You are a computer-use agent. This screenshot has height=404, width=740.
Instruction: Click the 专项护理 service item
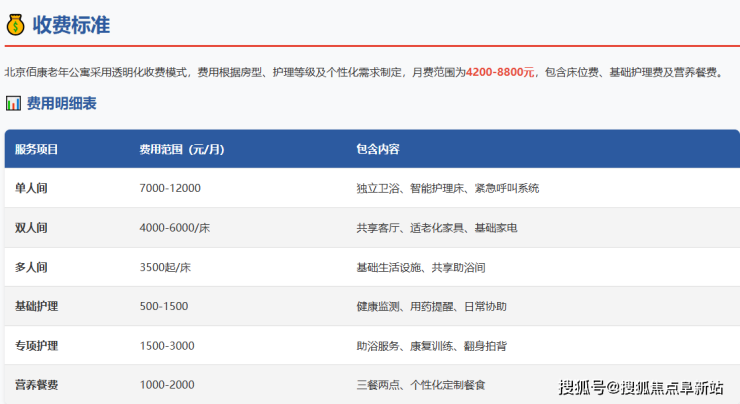click(x=37, y=345)
